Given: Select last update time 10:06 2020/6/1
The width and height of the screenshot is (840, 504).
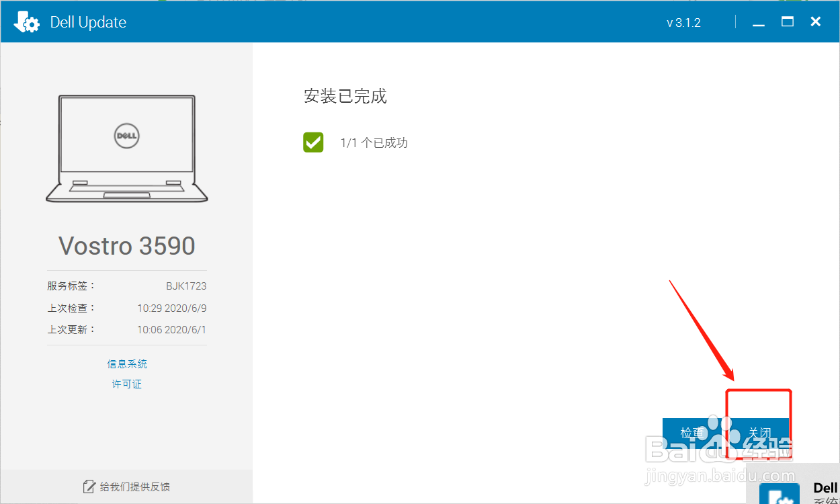Looking at the screenshot, I should coord(172,329).
